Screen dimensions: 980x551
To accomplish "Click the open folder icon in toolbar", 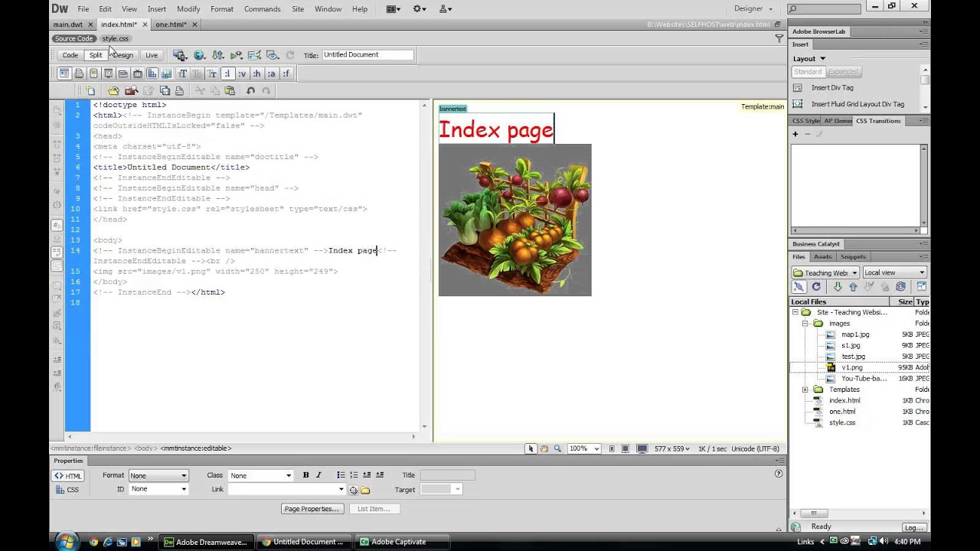I will (113, 90).
